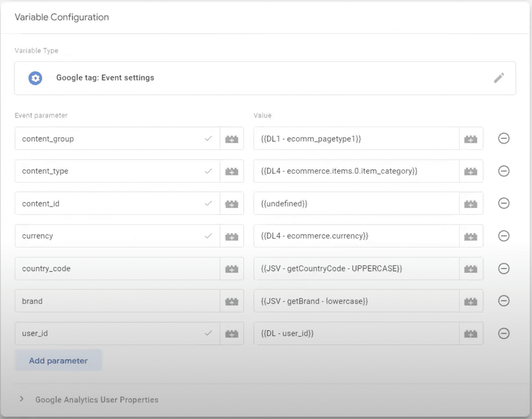Screen dimensions: 532x419
Task: Remove the user_id parameter row
Action: tap(503, 333)
